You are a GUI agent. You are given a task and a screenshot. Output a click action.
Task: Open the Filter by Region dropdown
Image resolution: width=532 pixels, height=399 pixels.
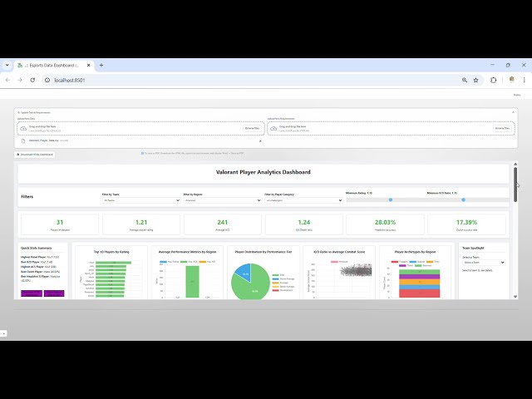[222, 200]
